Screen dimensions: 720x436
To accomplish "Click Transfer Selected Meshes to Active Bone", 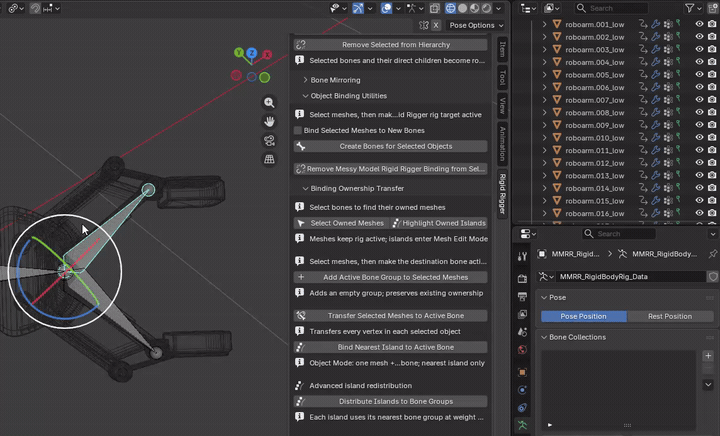I will pos(390,316).
